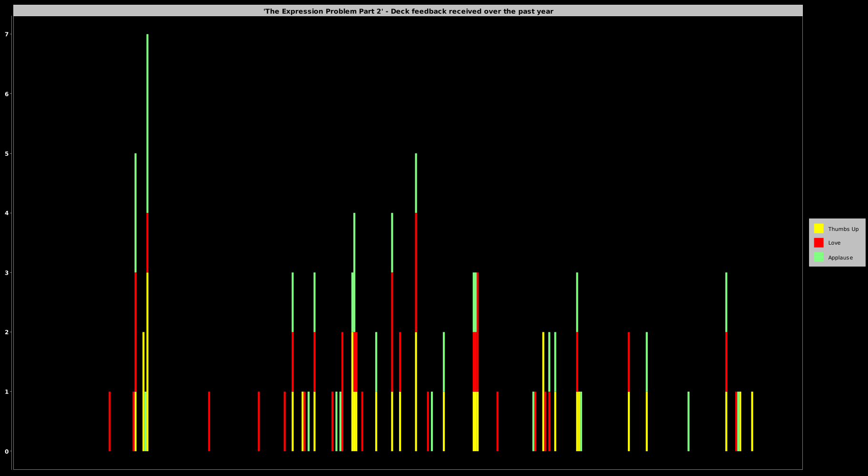Click the y-axis label 3
This screenshot has height=476, width=868.
(x=7, y=272)
